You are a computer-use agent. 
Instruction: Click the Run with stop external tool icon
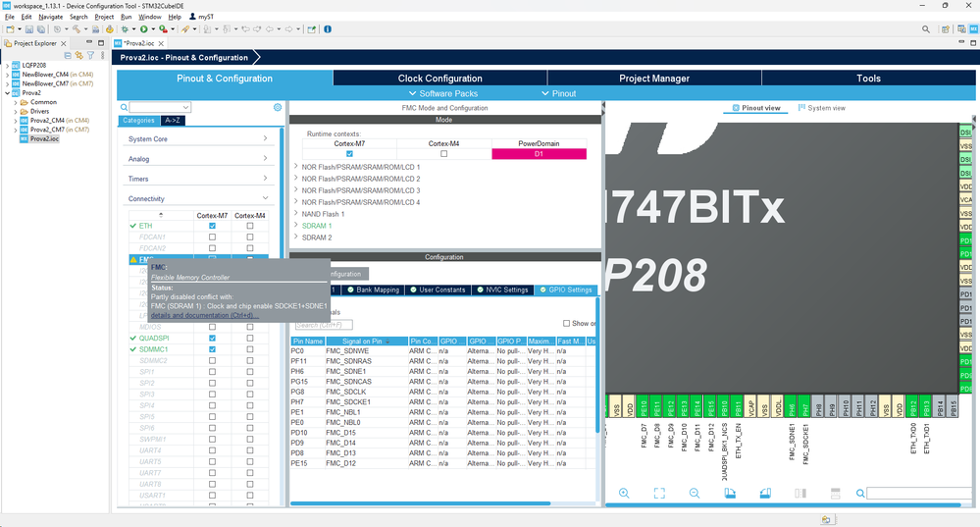pos(163,29)
